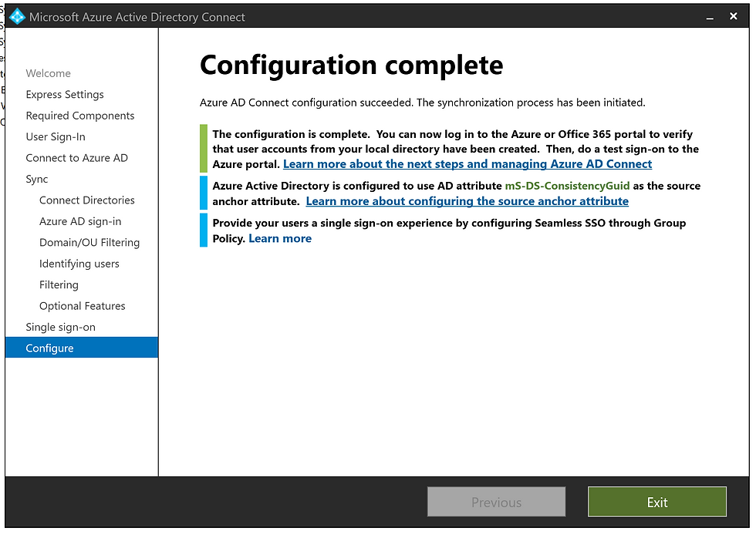Image resolution: width=756 pixels, height=538 pixels.
Task: Go to Filtering sub-step
Action: tap(59, 284)
